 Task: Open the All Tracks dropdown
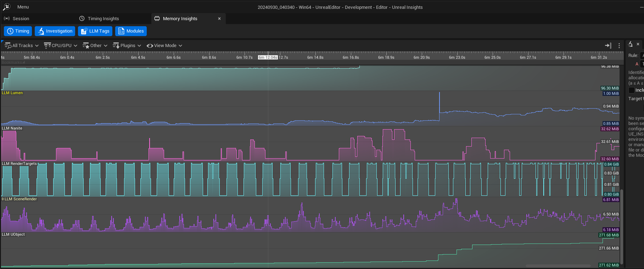click(22, 46)
